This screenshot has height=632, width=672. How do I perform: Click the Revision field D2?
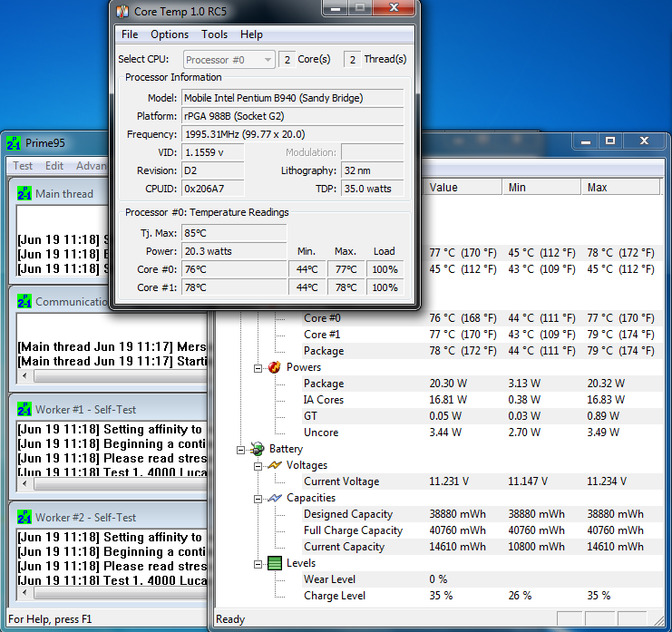tap(213, 170)
